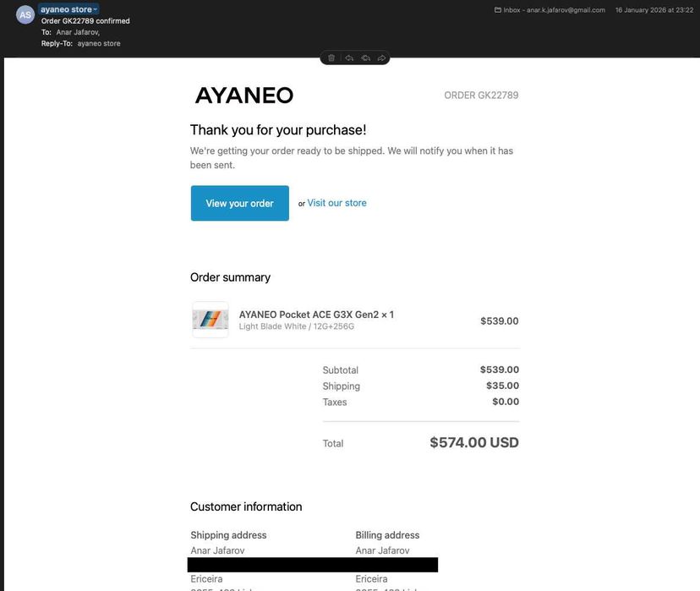This screenshot has height=591, width=700.
Task: Click the AYANEO logo header
Action: 244,95
